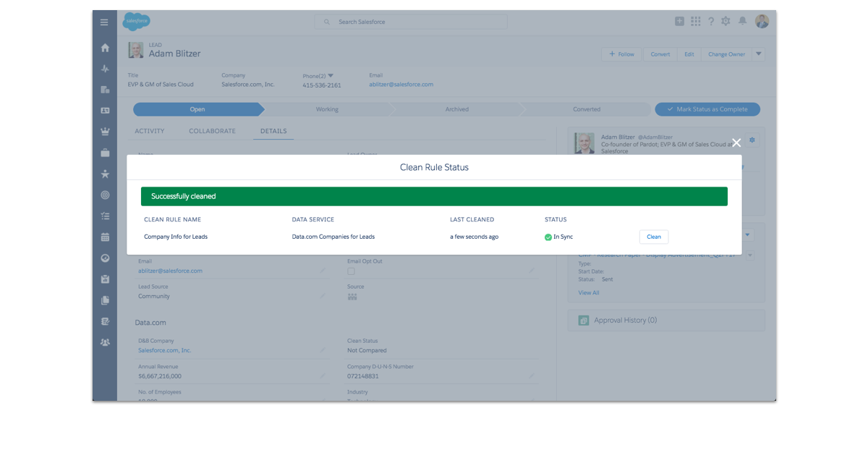Select the Working status stage
Image resolution: width=868 pixels, height=463 pixels.
[x=327, y=109]
